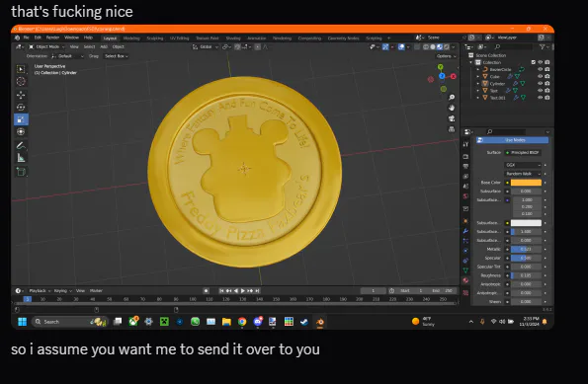Expand the Text.001 outliner row
Image resolution: width=588 pixels, height=384 pixels.
[477, 98]
